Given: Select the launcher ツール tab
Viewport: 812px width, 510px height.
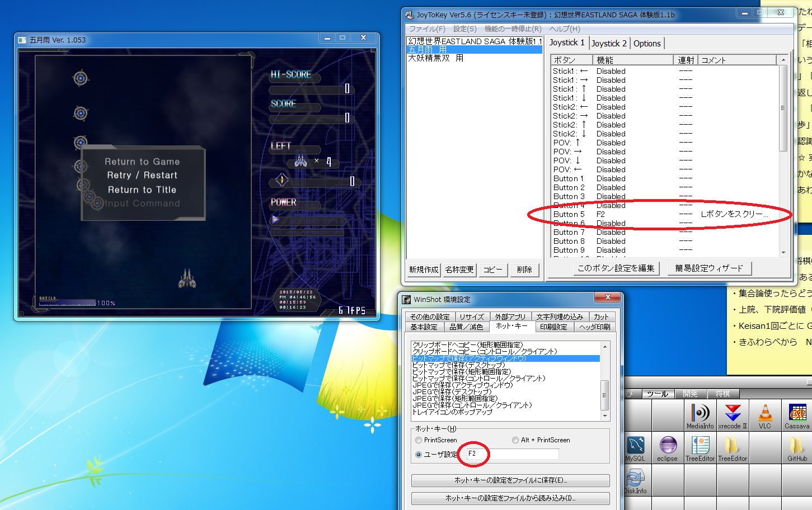Looking at the screenshot, I should point(658,394).
